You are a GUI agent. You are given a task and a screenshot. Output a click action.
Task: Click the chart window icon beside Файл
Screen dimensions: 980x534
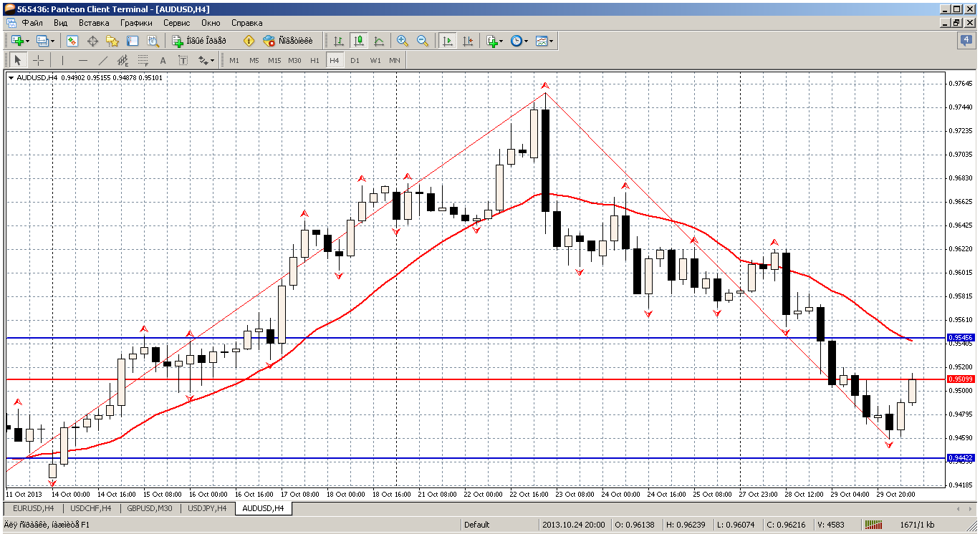11,23
